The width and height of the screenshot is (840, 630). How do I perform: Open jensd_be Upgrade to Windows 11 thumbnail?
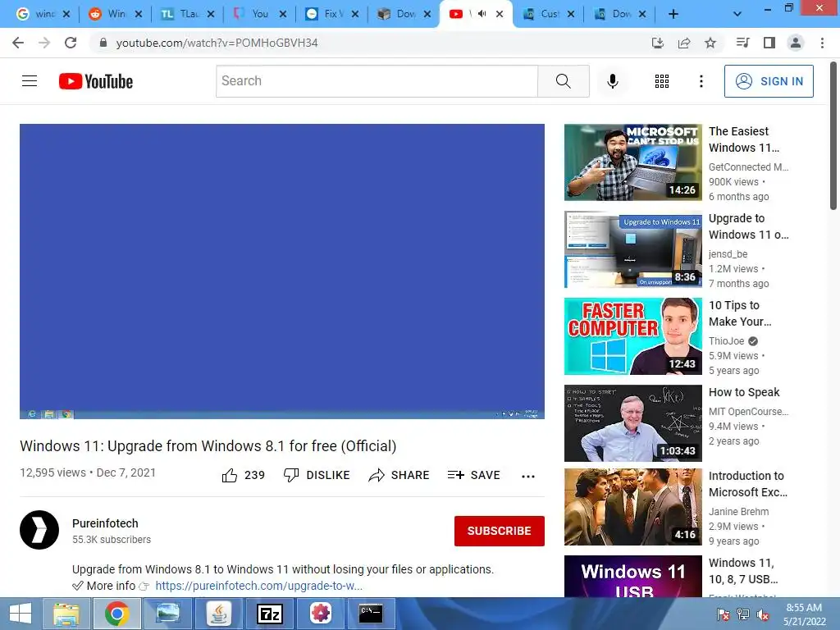[632, 249]
